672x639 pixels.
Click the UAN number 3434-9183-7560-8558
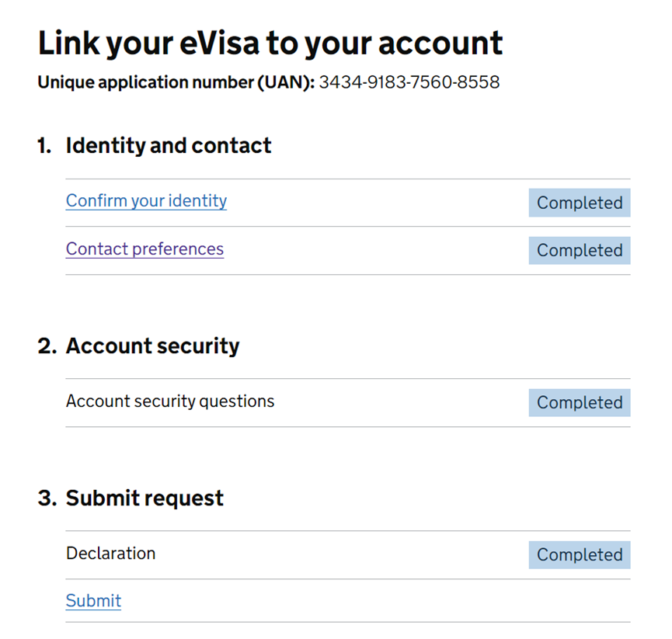409,82
